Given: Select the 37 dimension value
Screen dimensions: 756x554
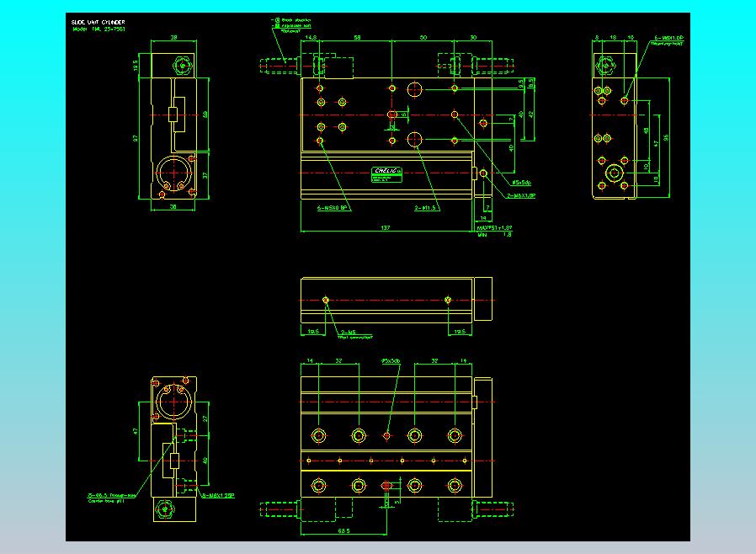Looking at the screenshot, I should (x=205, y=175).
